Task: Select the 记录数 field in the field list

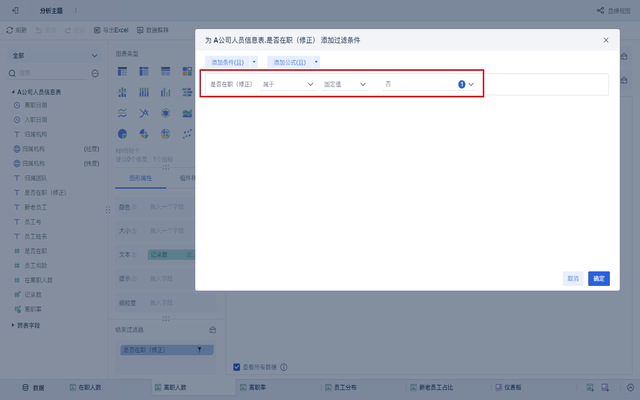Action: [33, 295]
